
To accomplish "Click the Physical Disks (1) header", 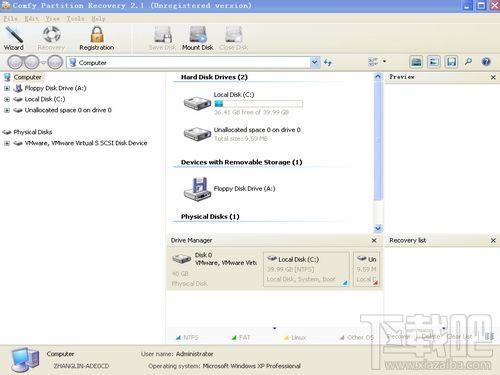I will tap(210, 217).
